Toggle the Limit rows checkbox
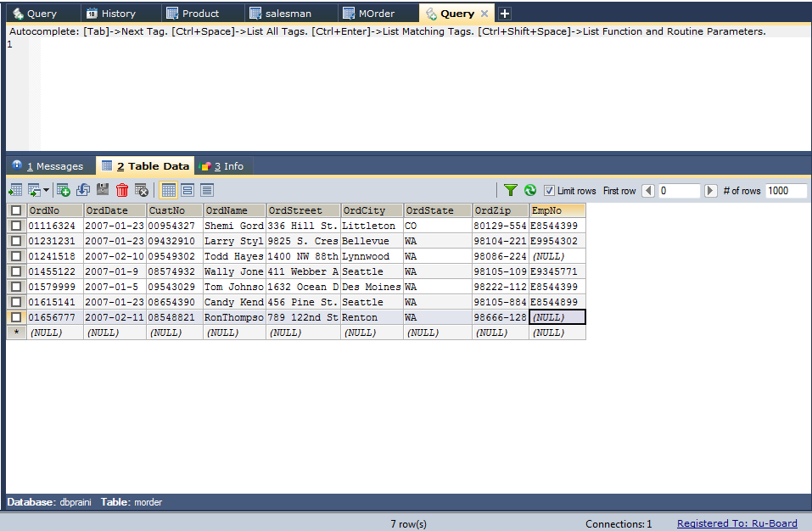 (549, 190)
